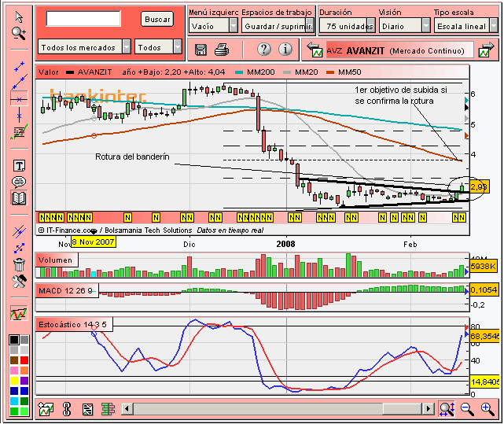Click the search text input field
Viewport: 504px width, 424px height.
(x=83, y=18)
